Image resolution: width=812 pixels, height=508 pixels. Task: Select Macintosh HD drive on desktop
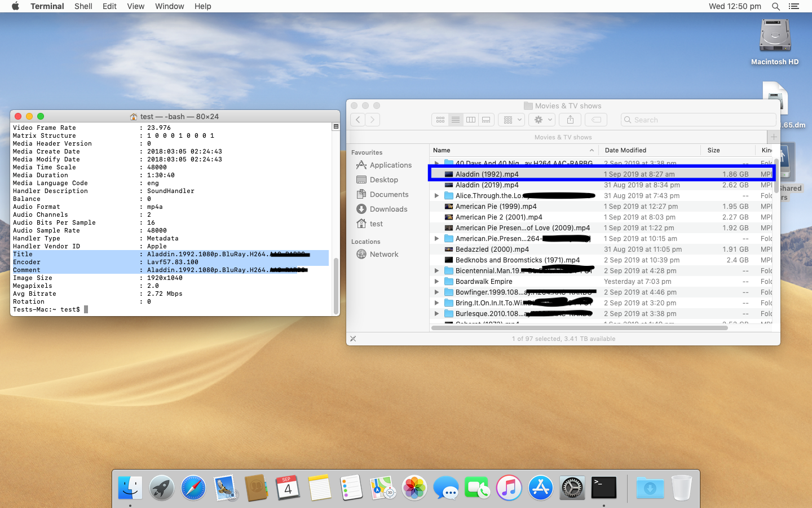tap(775, 42)
